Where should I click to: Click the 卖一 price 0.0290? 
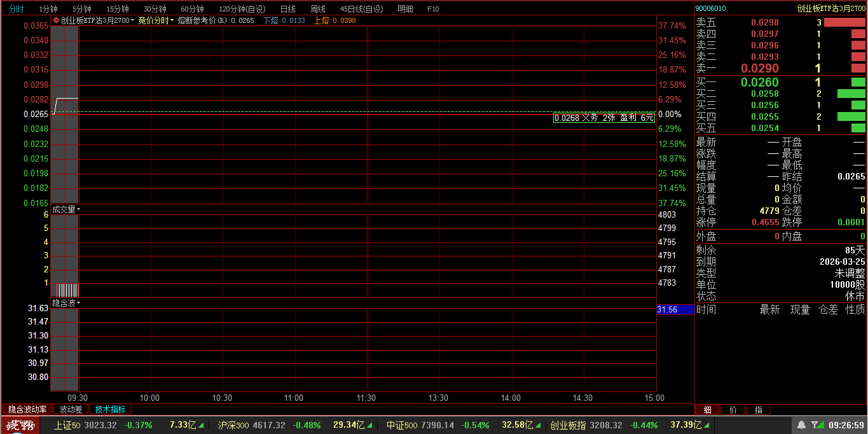coord(759,68)
